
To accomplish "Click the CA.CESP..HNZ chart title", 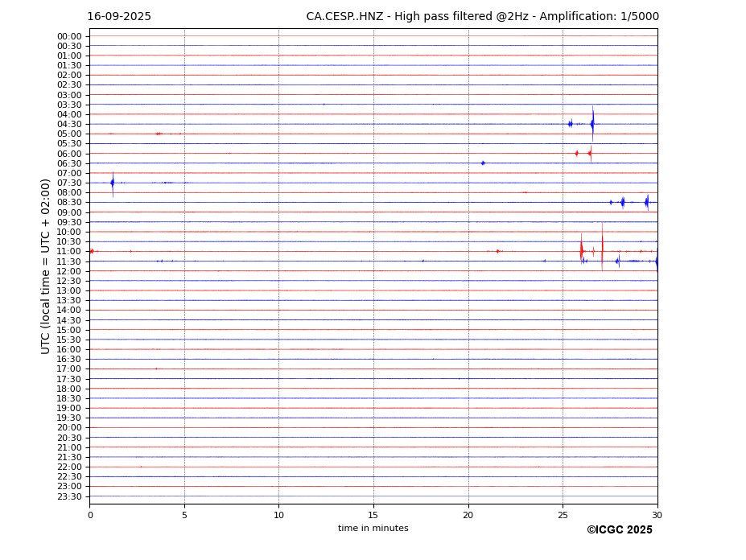I will click(x=482, y=17).
